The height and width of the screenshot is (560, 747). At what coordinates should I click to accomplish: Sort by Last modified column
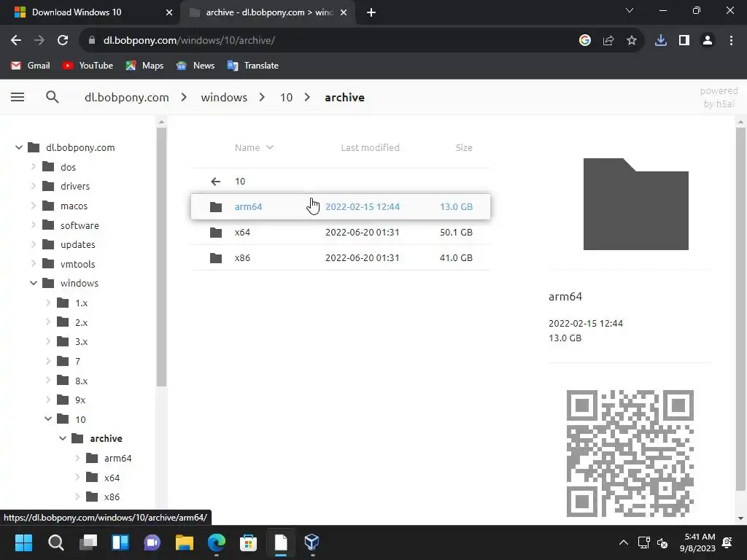click(370, 147)
